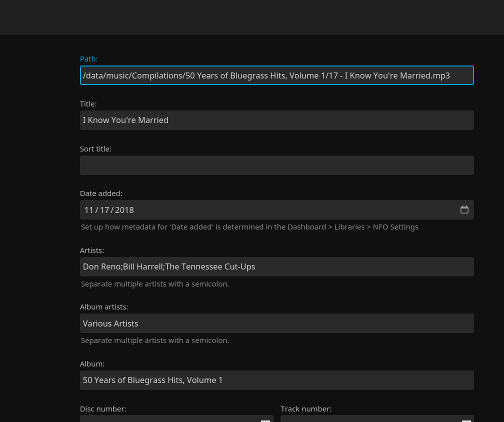Viewport: 504px width, 422px height.
Task: Select the Album artists field showing Various Artists
Action: (x=276, y=323)
